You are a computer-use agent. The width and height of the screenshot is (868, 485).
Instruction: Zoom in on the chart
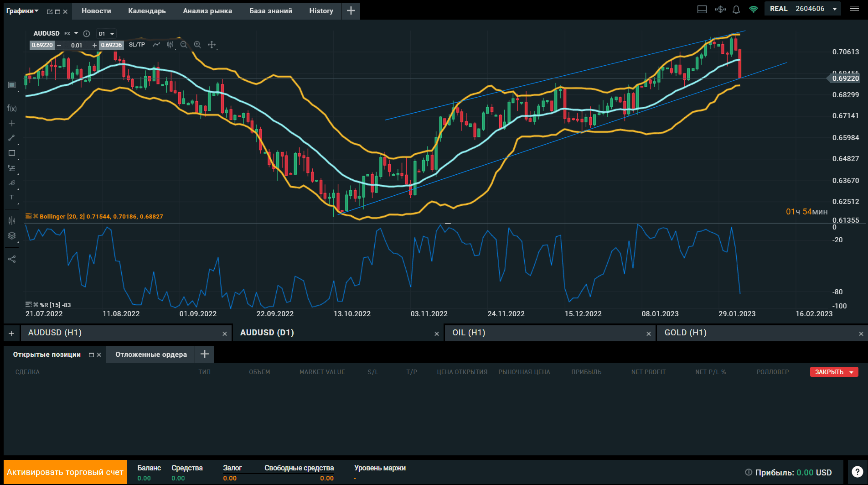click(197, 45)
